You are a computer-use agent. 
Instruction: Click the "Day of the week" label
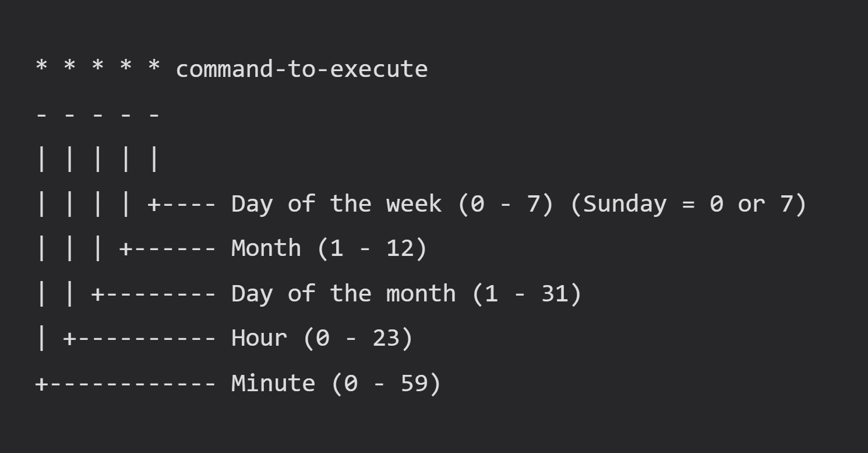[337, 204]
